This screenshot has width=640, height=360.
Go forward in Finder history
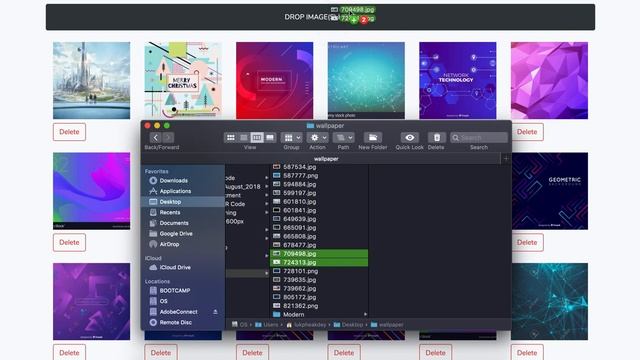[168, 138]
